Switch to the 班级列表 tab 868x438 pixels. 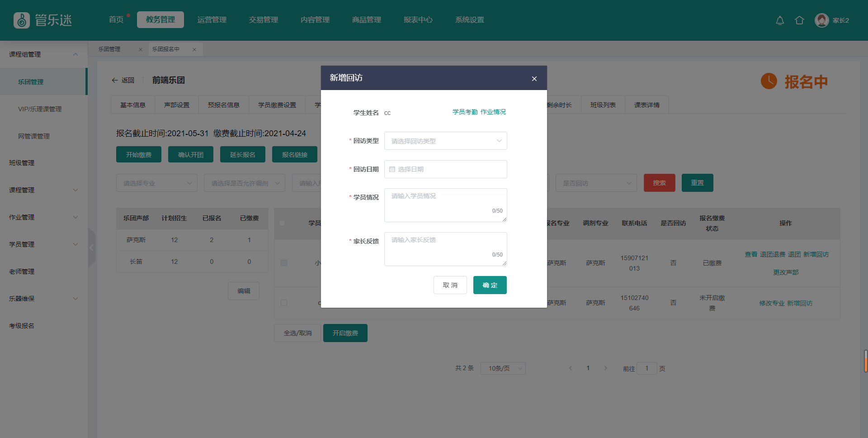point(603,105)
